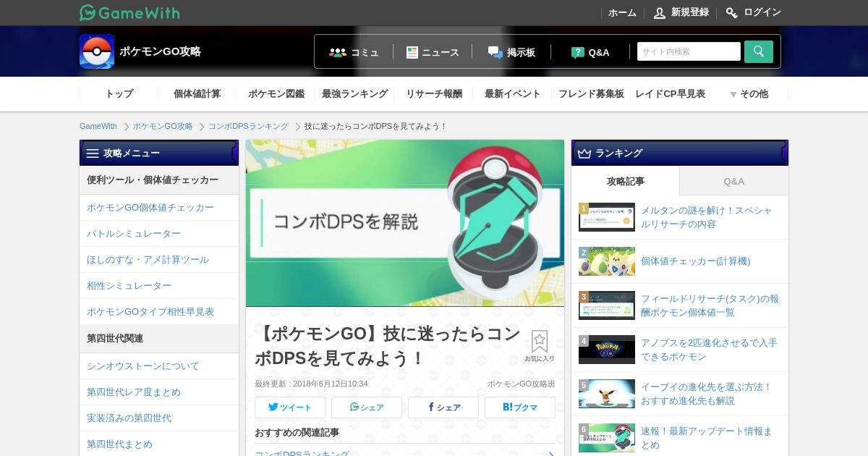
Task: Click the ログイン link
Action: click(762, 12)
